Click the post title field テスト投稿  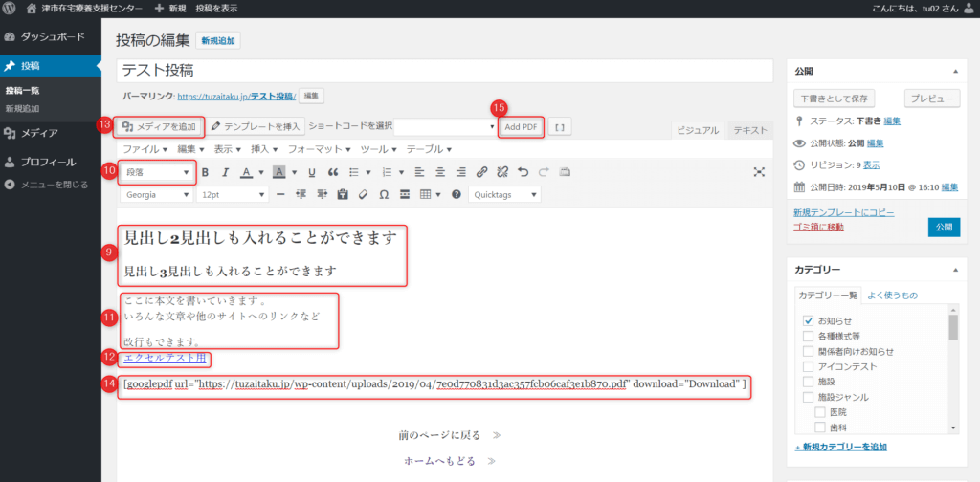[444, 71]
